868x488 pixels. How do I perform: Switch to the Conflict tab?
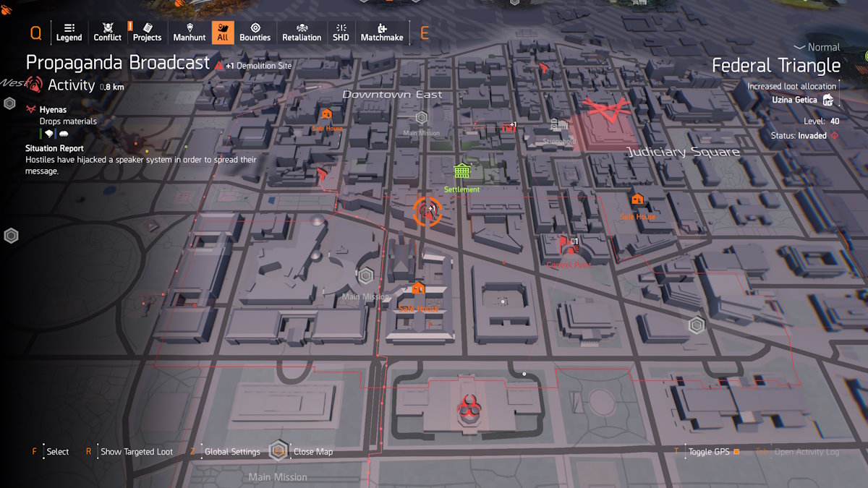coord(107,32)
